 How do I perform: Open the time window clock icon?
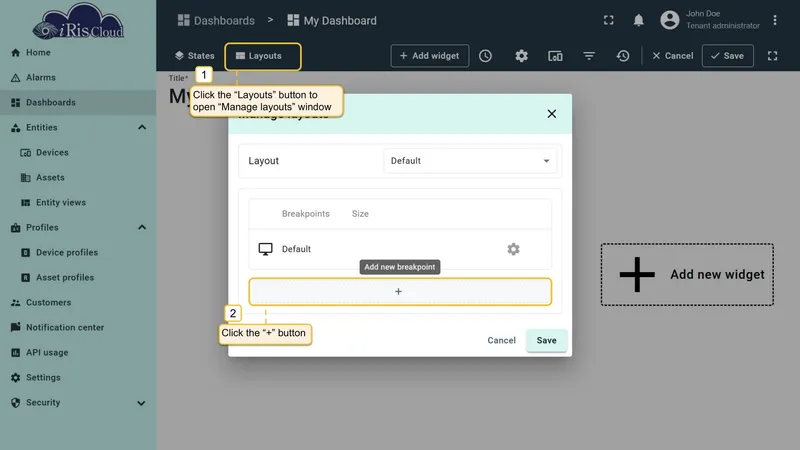point(485,56)
